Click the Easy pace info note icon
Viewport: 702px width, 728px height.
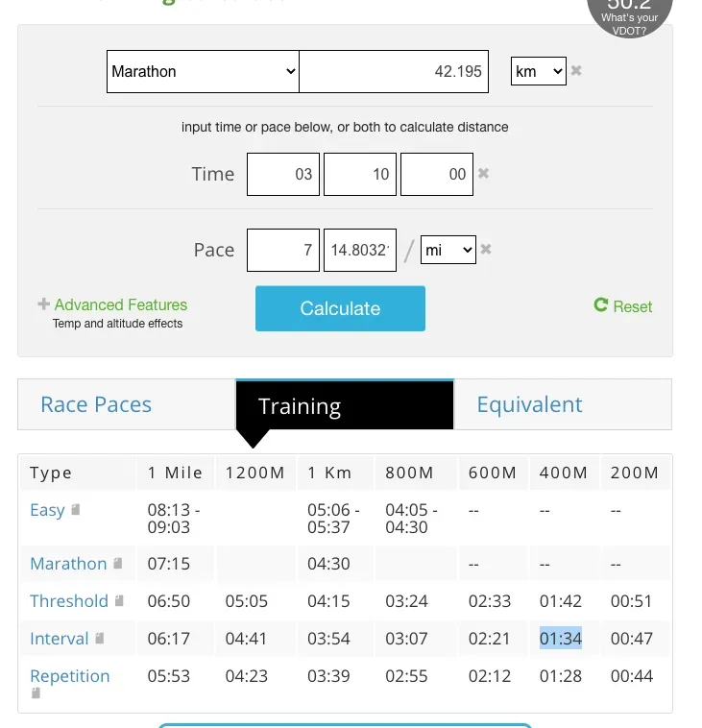pyautogui.click(x=76, y=510)
